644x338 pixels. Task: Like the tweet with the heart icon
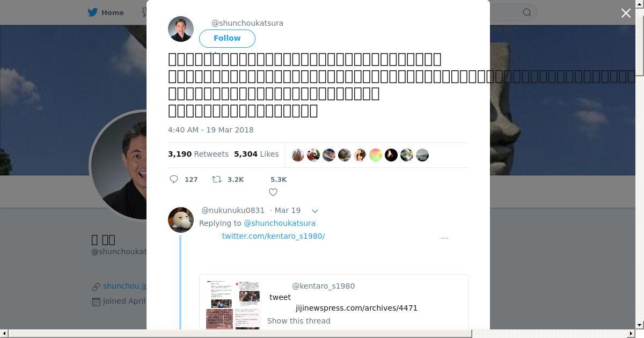pos(273,192)
